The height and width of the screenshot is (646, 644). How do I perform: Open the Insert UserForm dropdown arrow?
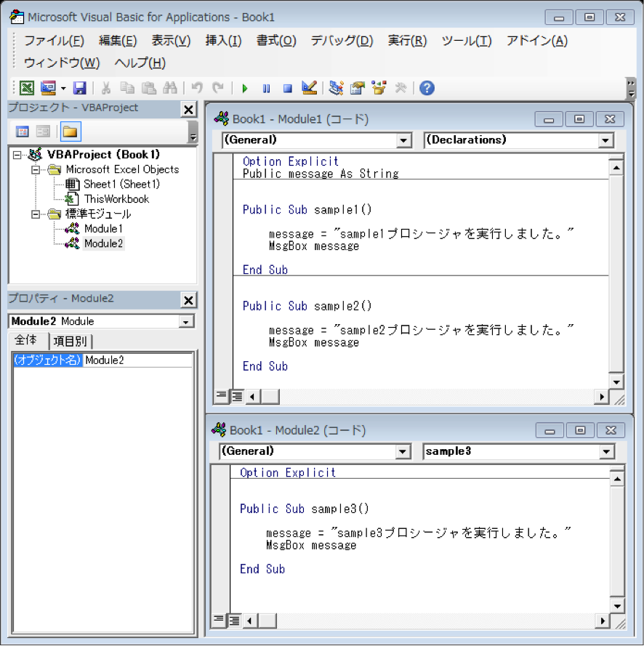(x=63, y=88)
